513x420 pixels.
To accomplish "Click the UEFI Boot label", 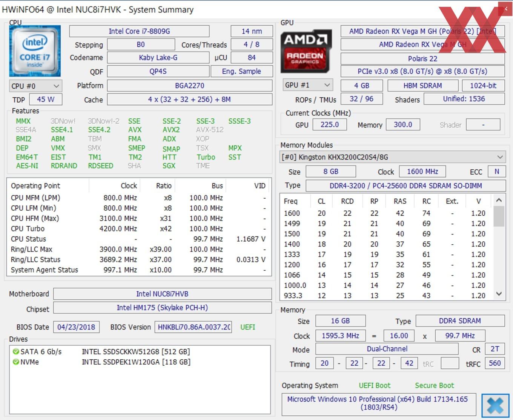I will (375, 385).
